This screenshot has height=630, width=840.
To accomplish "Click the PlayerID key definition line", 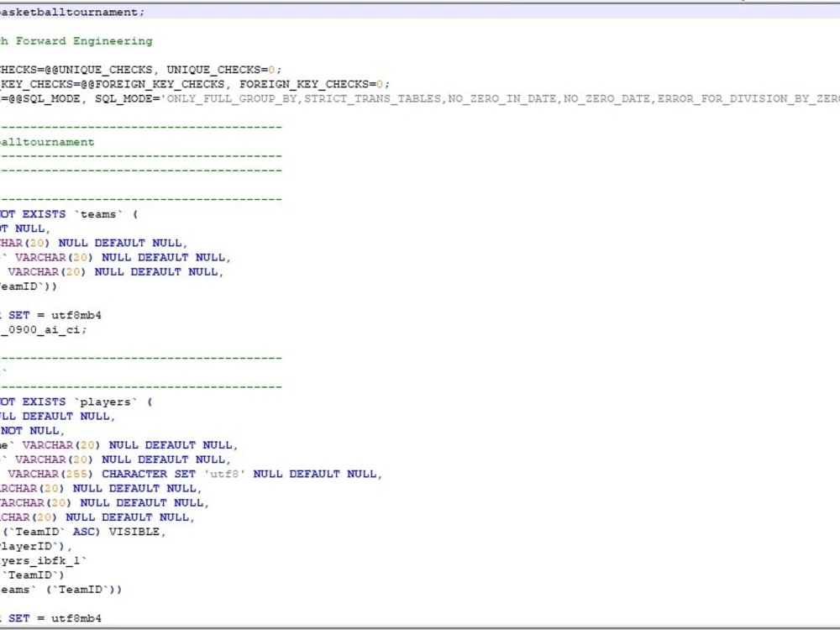I will 38,546.
